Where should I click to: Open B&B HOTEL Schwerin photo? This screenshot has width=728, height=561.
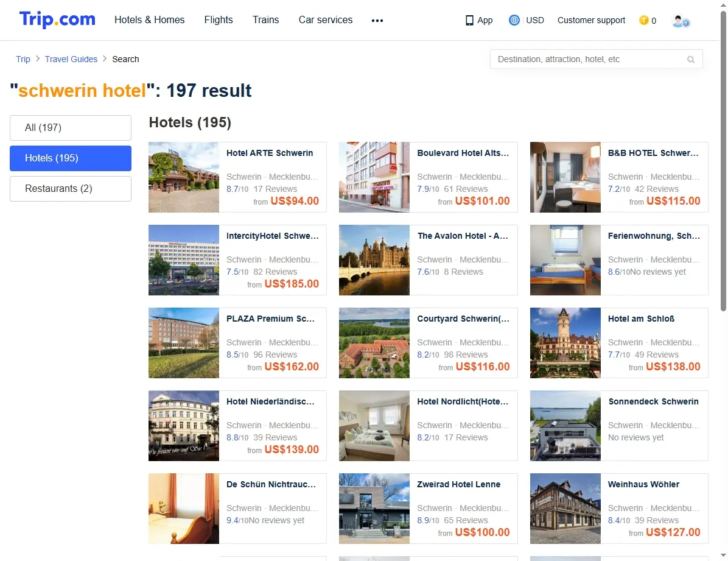565,177
